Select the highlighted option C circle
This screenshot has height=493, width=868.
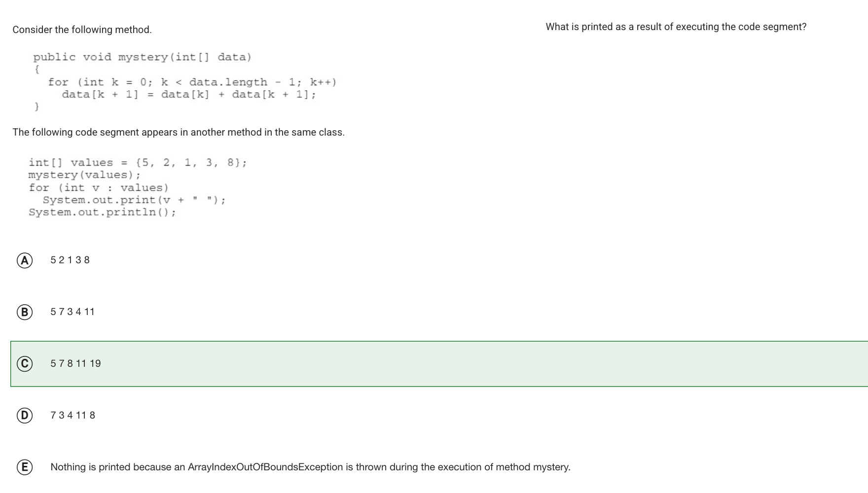point(25,364)
